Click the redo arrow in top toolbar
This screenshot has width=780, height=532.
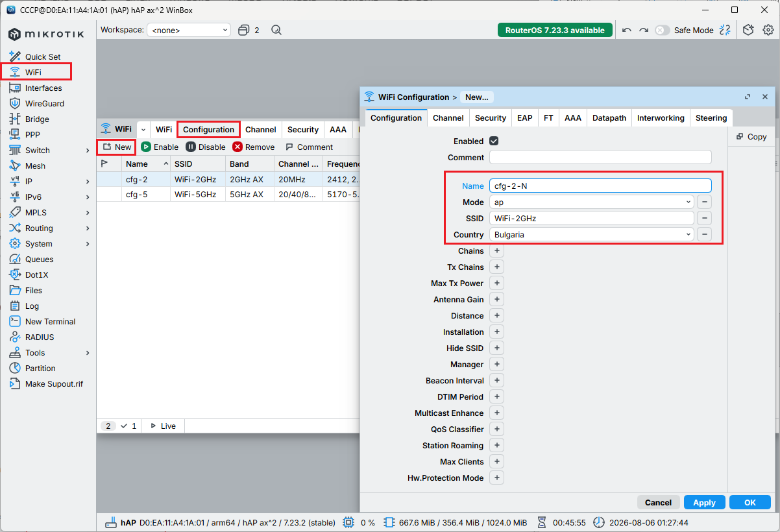pyautogui.click(x=644, y=30)
